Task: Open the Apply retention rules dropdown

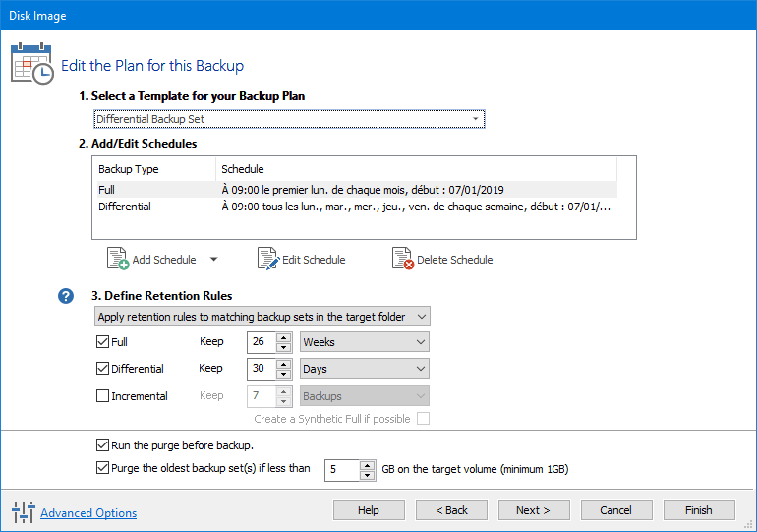Action: point(262,317)
